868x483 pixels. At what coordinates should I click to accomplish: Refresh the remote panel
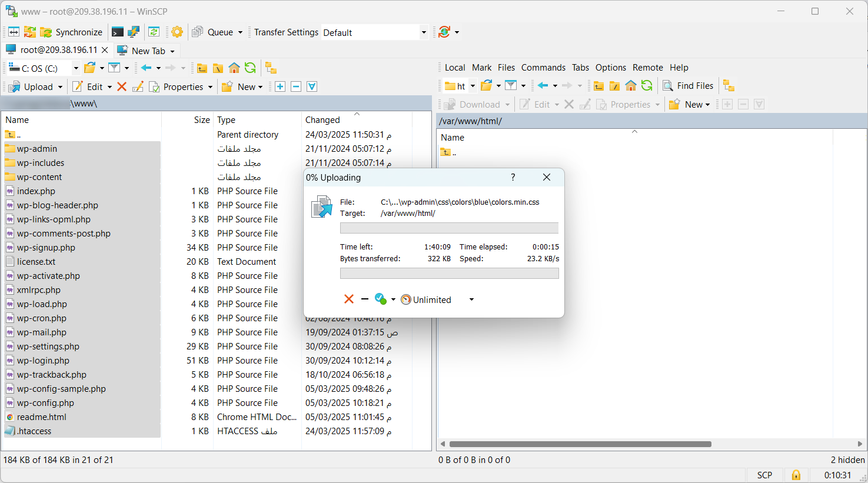(x=647, y=86)
